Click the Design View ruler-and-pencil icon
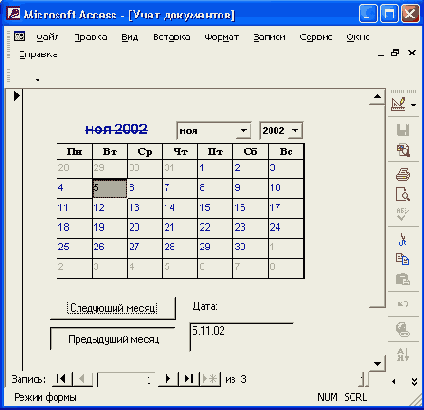 399,104
